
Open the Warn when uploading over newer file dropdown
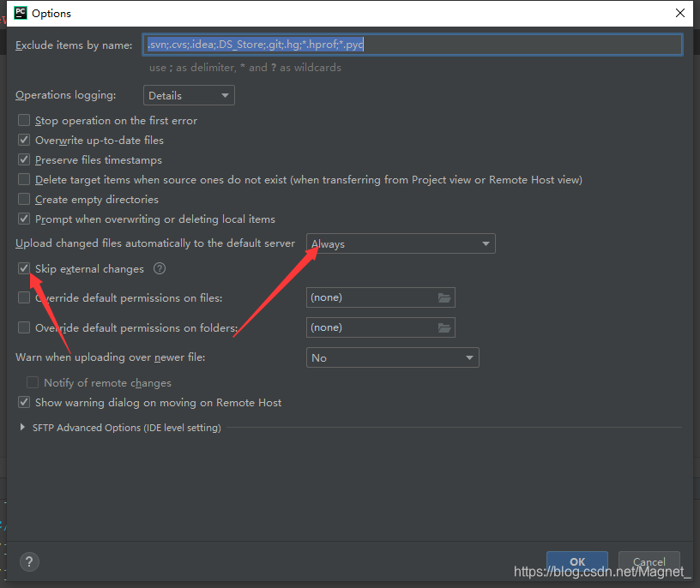[392, 357]
